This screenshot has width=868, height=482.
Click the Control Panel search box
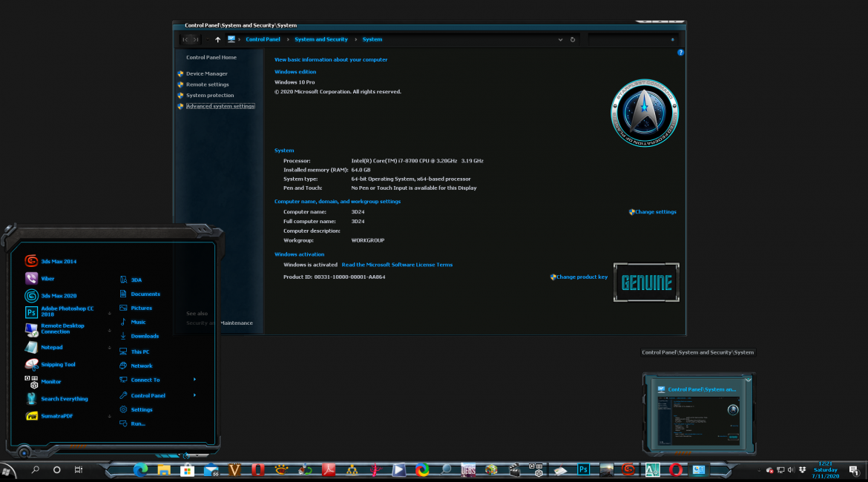pos(634,39)
